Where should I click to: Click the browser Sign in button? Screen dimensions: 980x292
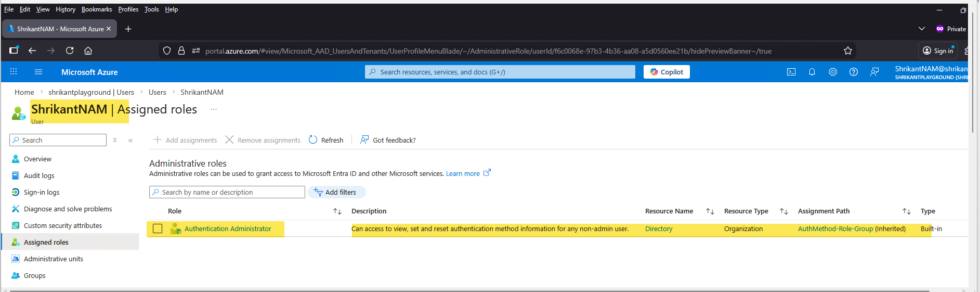click(x=938, y=50)
